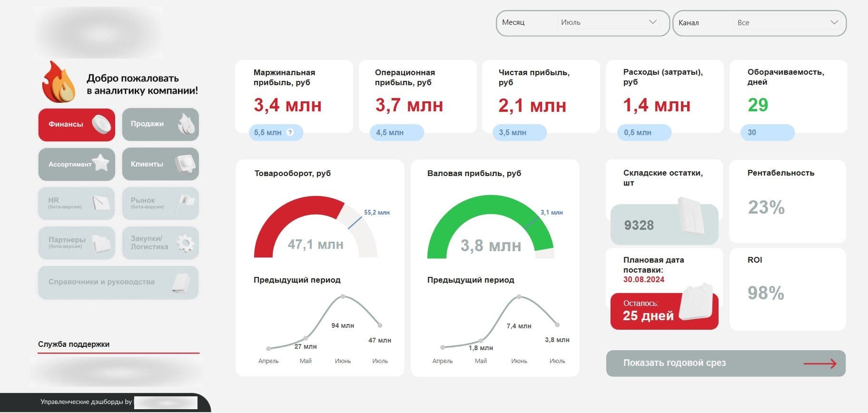Click the gear icon on Закупки/Логистика
The height and width of the screenshot is (413, 868).
pos(185,244)
